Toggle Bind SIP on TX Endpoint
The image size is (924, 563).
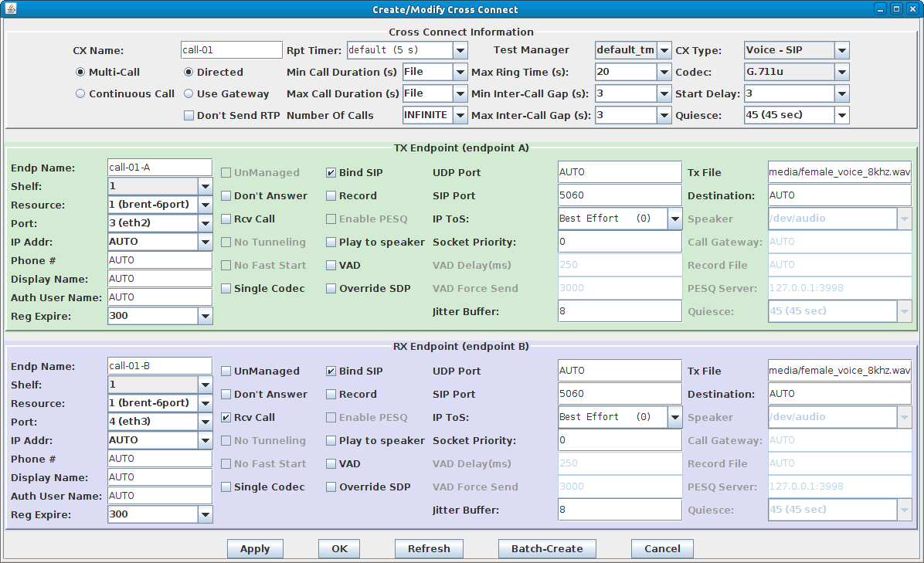331,172
